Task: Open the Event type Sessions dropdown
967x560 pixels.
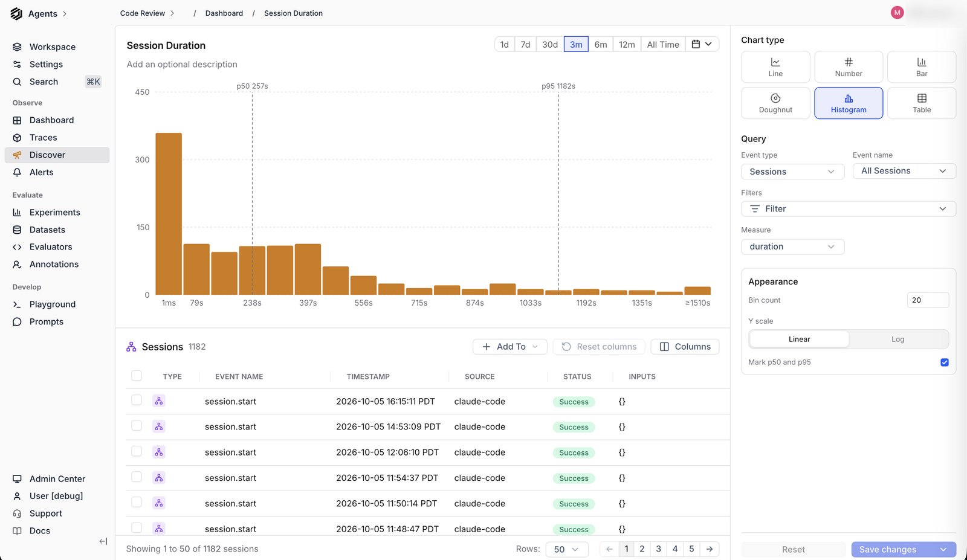Action: [x=792, y=172]
